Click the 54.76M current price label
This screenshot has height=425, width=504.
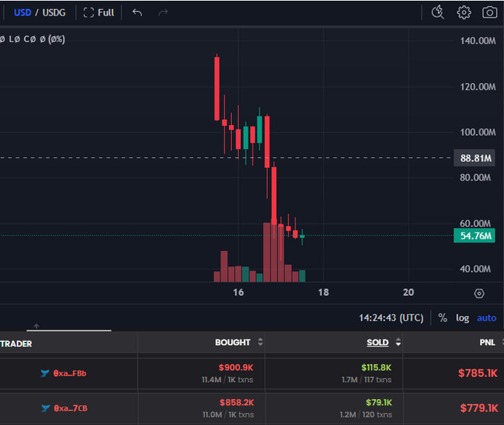[x=474, y=236]
